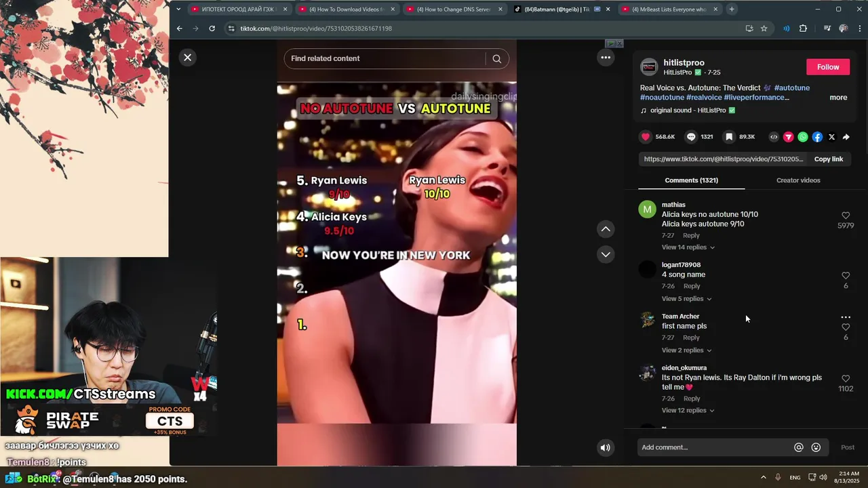The image size is (868, 488).
Task: Click the Copy link button
Action: 829,159
